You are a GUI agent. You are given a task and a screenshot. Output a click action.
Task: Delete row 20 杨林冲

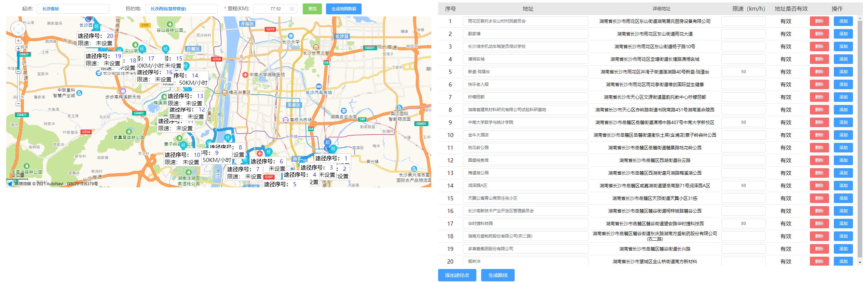click(819, 261)
